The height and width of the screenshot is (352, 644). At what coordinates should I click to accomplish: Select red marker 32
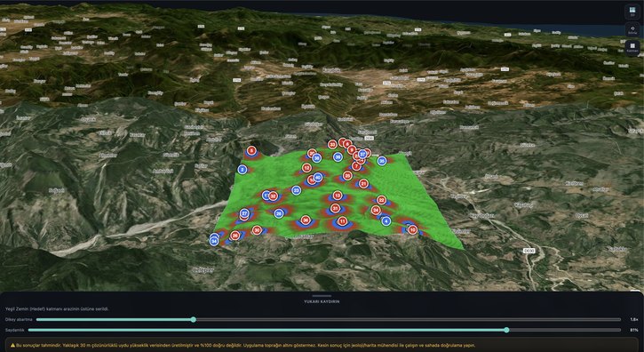(x=273, y=196)
